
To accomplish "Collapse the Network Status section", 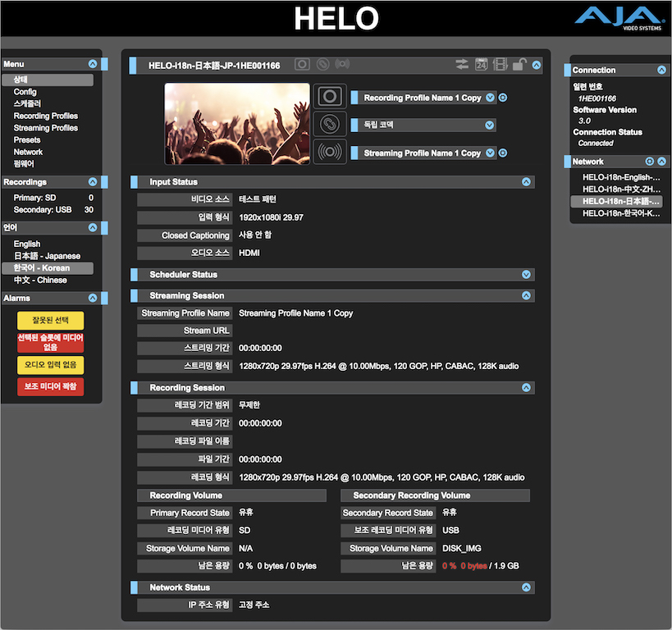I will (x=526, y=587).
